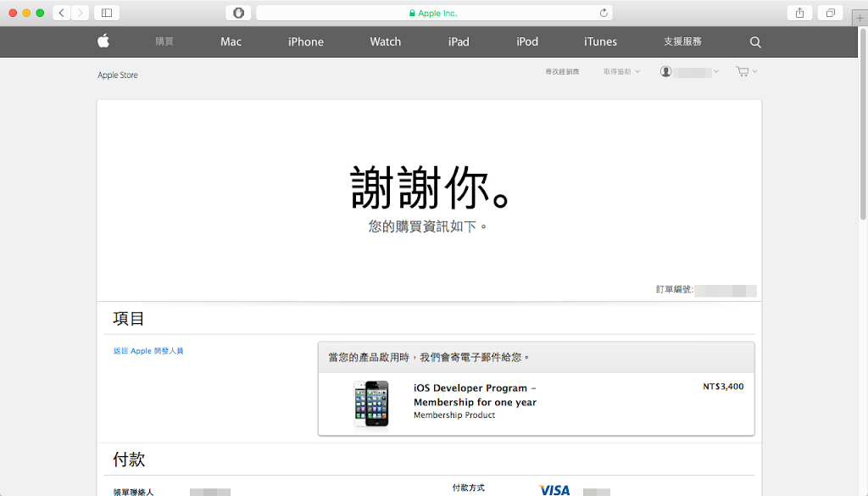Reload the page with refresh icon
The image size is (868, 496).
[x=604, y=13]
